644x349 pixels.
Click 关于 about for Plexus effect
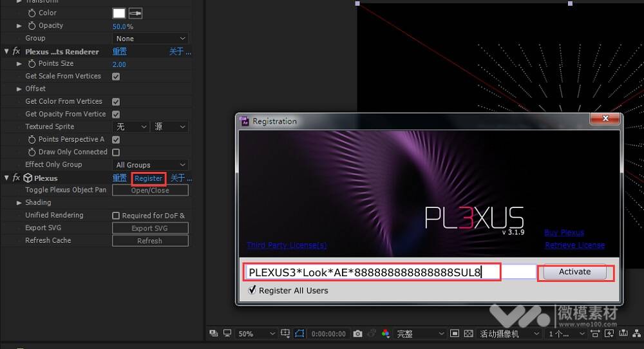[x=181, y=178]
